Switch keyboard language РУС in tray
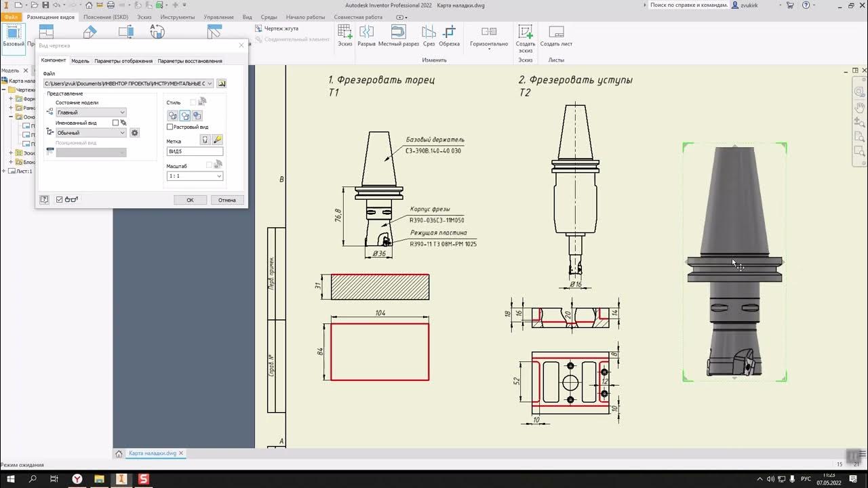This screenshot has width=868, height=488. pyautogui.click(x=806, y=479)
